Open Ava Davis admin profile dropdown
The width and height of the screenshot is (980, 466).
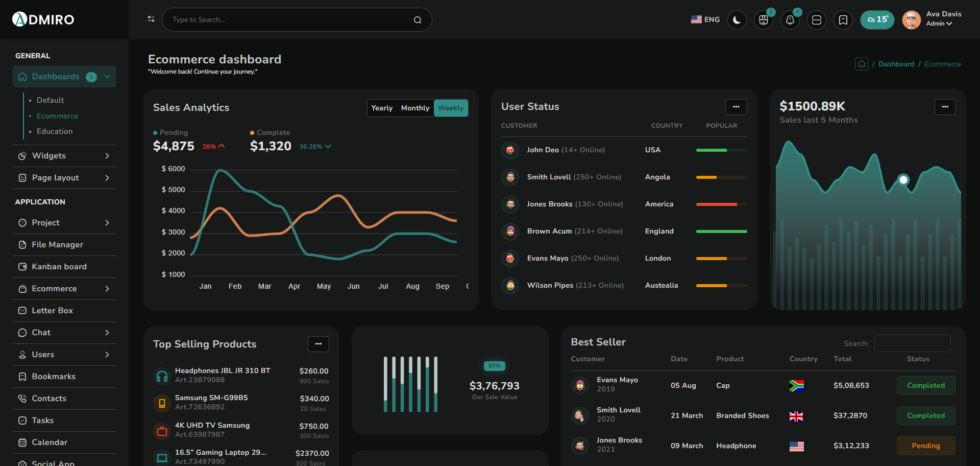(938, 19)
